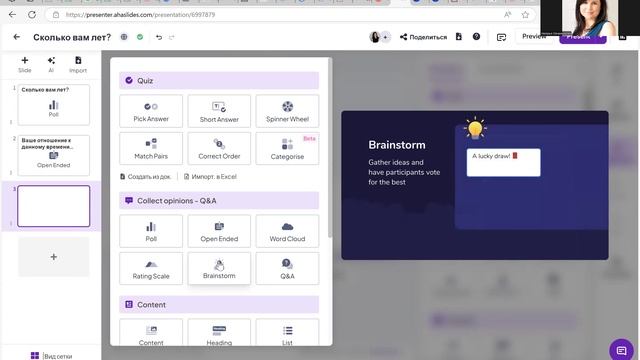640x360 pixels.
Task: Open the globe language icon by title
Action: pos(124,37)
